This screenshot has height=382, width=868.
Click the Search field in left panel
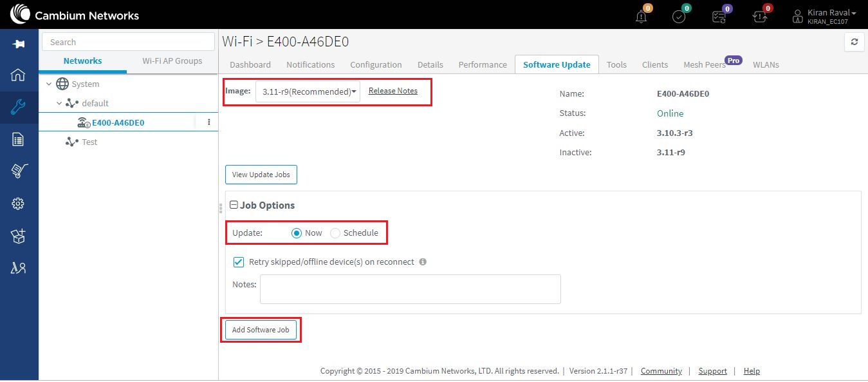pyautogui.click(x=128, y=42)
